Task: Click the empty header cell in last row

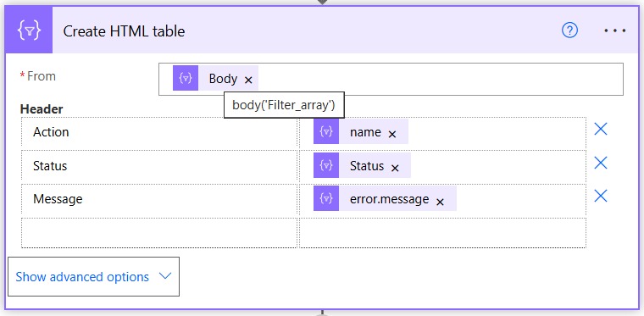Action: (159, 233)
